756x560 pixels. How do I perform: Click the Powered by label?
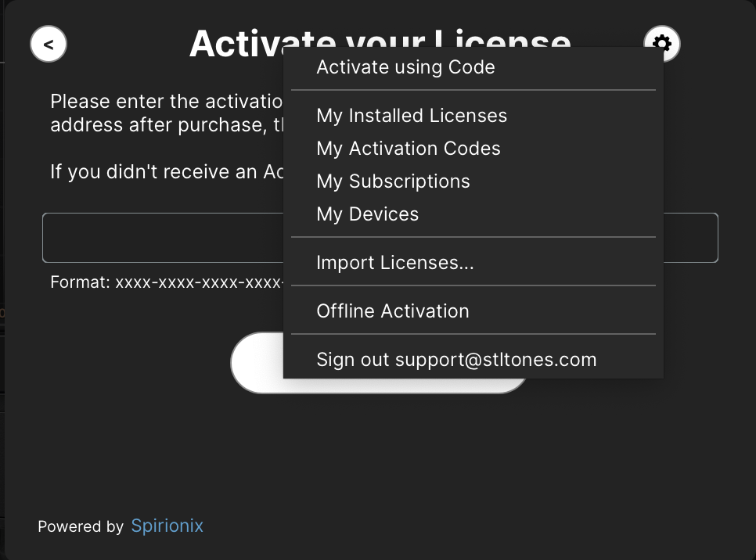click(x=81, y=526)
